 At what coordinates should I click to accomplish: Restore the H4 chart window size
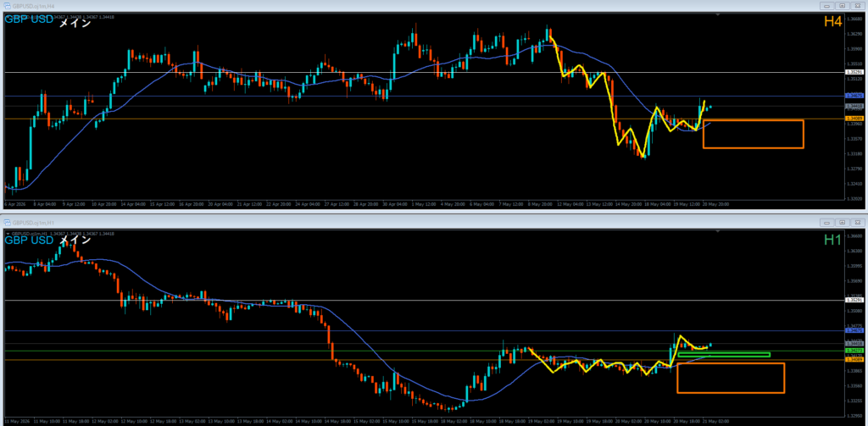click(x=842, y=6)
